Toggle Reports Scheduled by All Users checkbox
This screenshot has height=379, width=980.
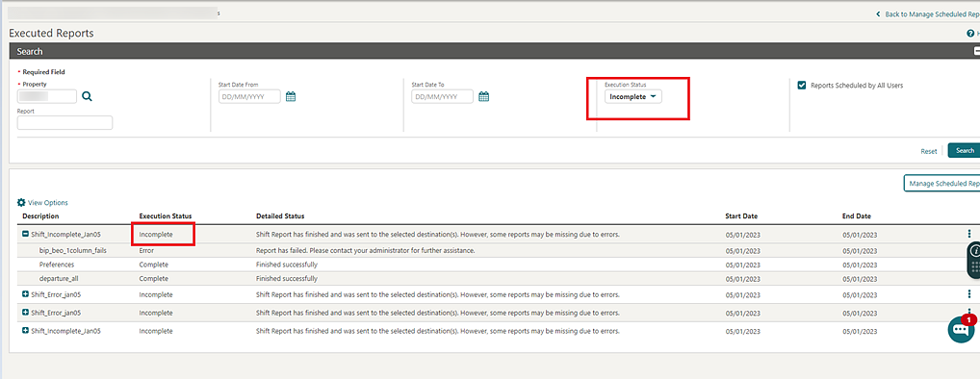pyautogui.click(x=802, y=86)
